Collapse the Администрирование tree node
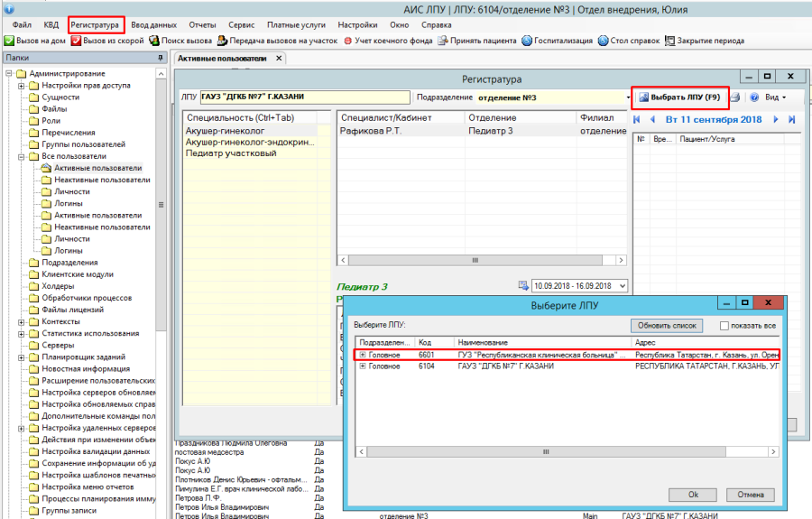 [x=9, y=73]
